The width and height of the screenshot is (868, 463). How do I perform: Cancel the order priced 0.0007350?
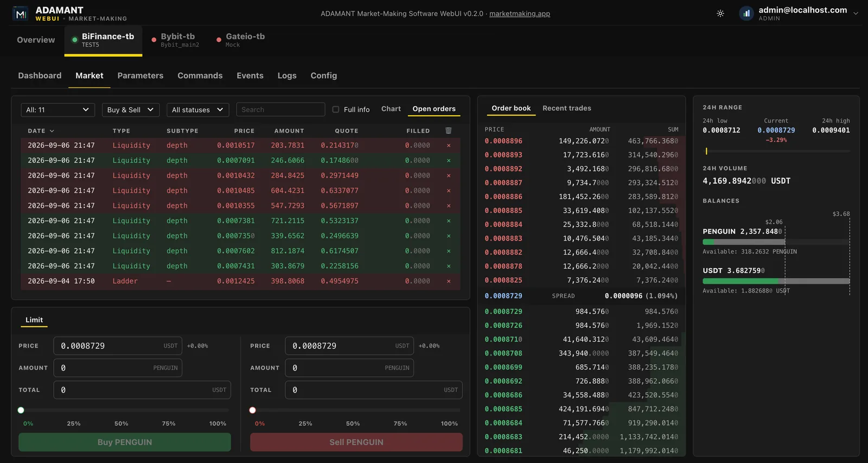pyautogui.click(x=449, y=236)
